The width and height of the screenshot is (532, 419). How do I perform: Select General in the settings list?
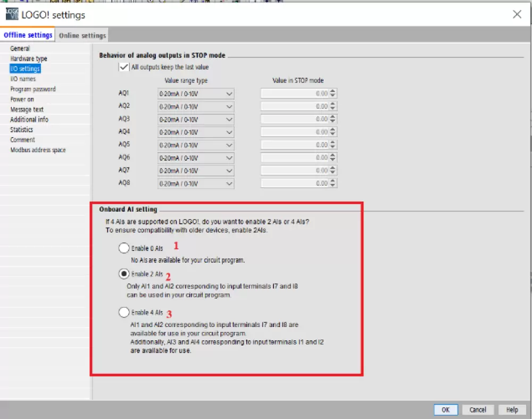(20, 48)
